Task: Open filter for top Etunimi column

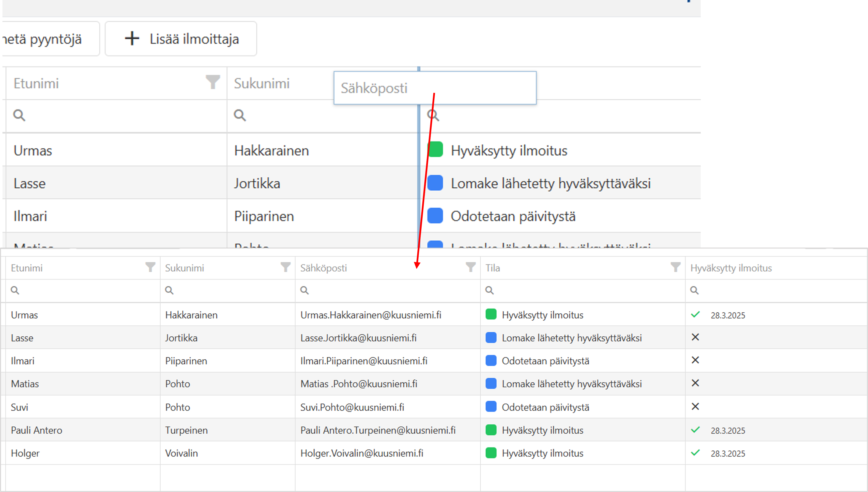Action: click(x=213, y=82)
